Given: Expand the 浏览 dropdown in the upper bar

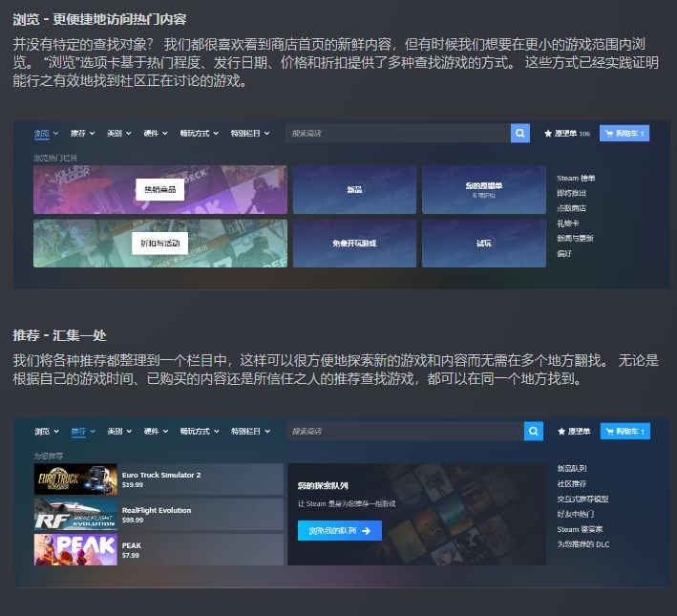Looking at the screenshot, I should (46, 134).
